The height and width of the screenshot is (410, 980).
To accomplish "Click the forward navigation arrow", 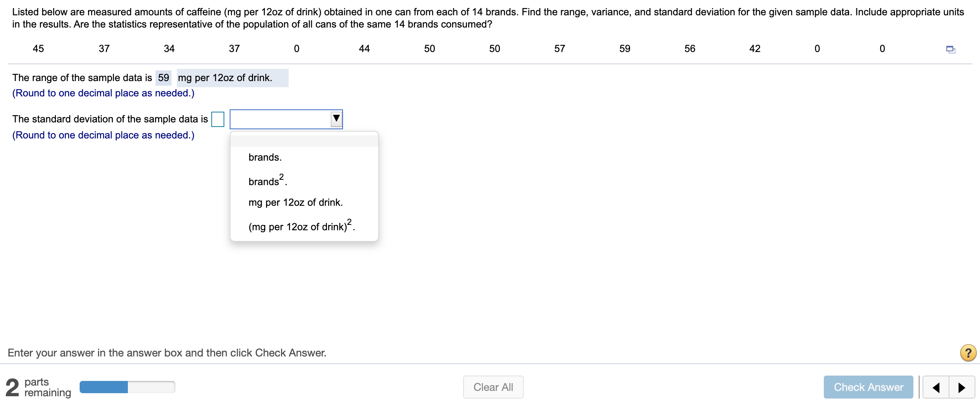I will 962,387.
